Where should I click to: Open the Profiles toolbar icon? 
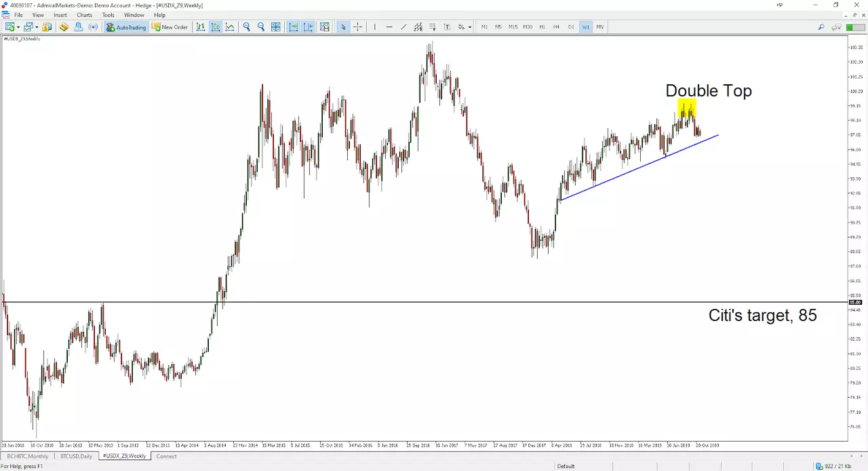coord(28,27)
